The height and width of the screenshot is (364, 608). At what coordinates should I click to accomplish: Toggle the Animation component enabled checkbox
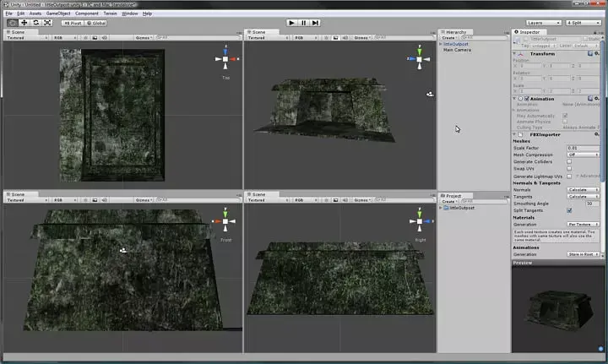(x=527, y=99)
